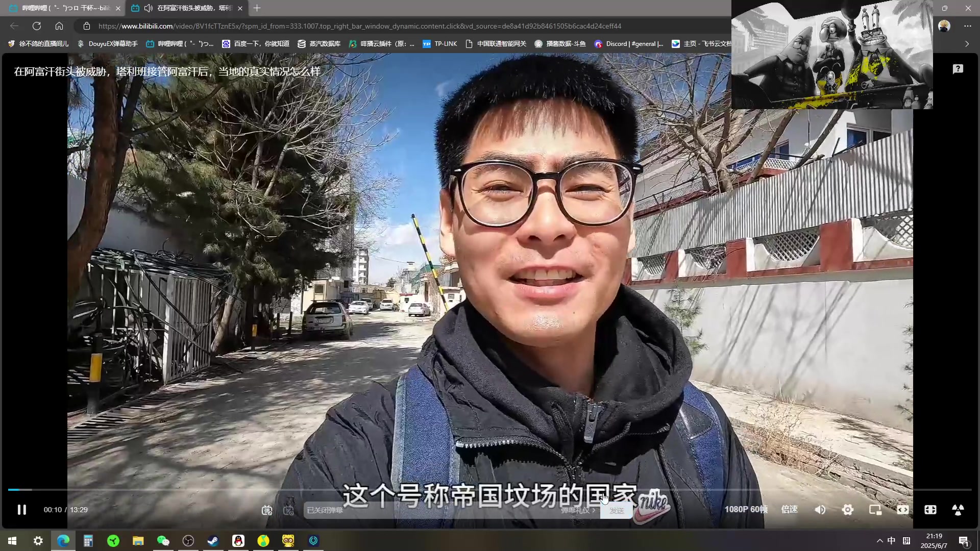Open Steam from the taskbar

pos(213,541)
